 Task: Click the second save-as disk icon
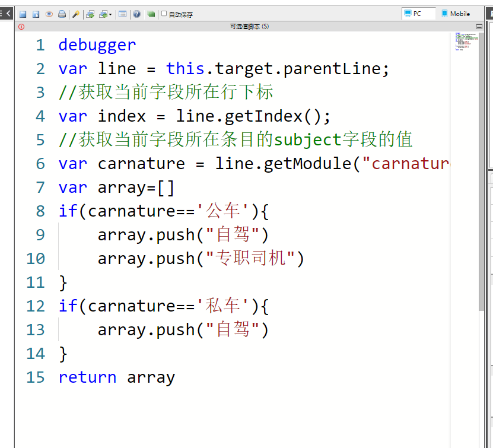click(36, 14)
